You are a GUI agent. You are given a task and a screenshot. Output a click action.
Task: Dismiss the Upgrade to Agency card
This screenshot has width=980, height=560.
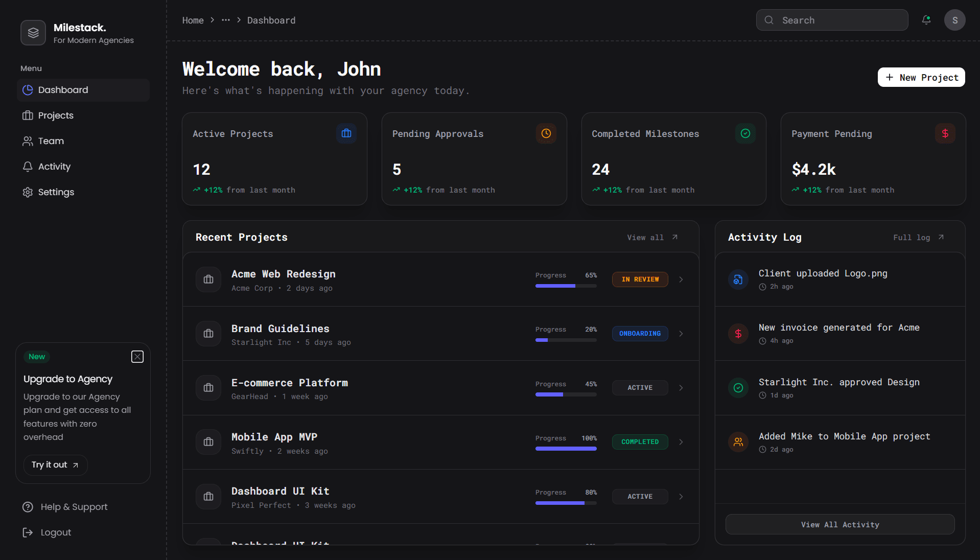tap(137, 357)
